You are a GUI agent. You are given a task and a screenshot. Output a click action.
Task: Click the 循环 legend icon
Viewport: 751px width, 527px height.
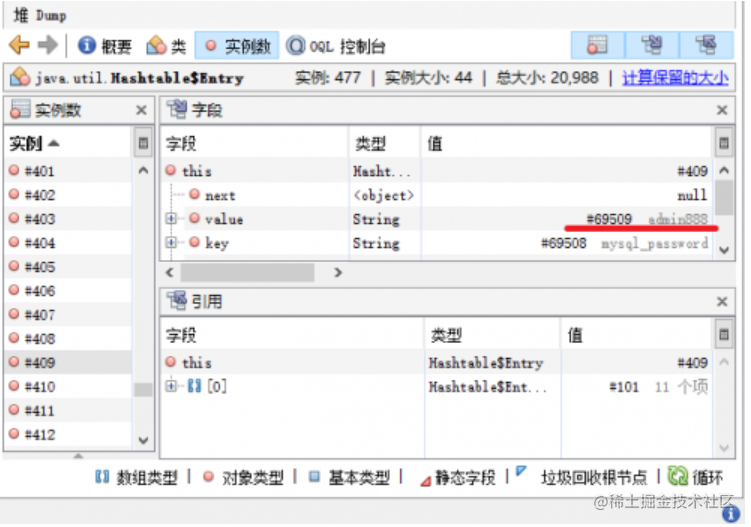coord(677,476)
